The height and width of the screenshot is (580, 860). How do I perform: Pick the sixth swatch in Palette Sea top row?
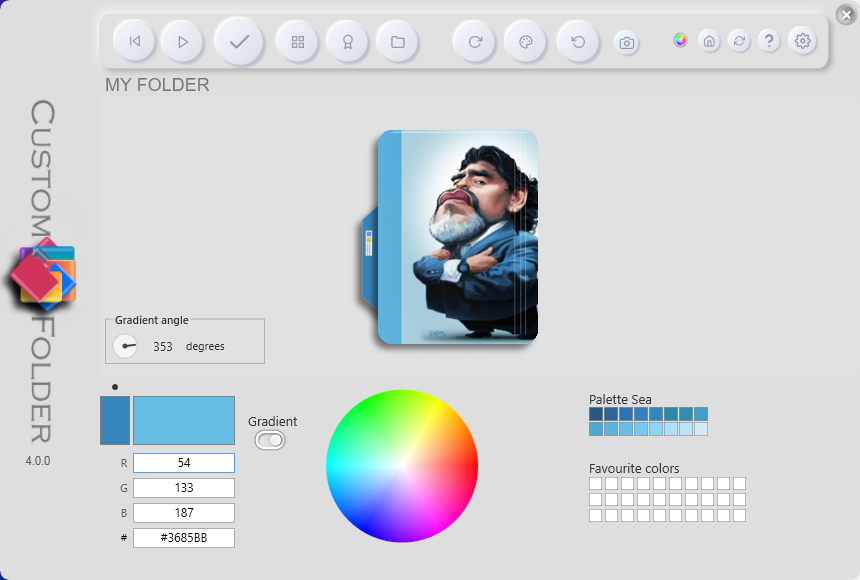pos(671,414)
